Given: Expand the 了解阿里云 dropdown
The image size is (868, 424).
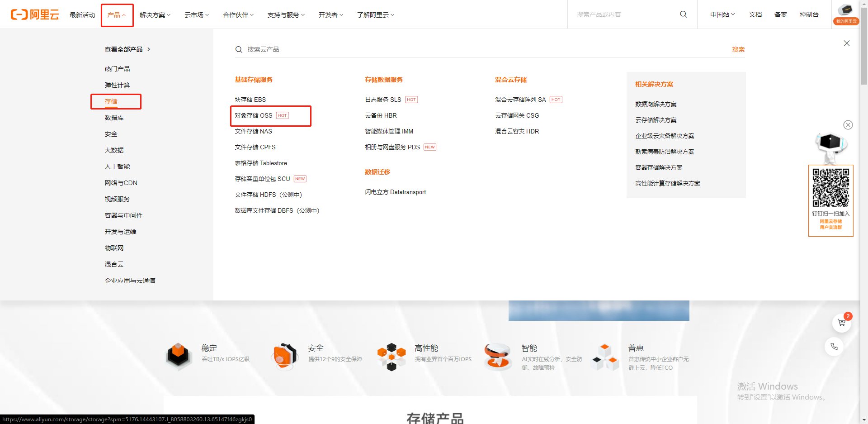Looking at the screenshot, I should click(376, 15).
